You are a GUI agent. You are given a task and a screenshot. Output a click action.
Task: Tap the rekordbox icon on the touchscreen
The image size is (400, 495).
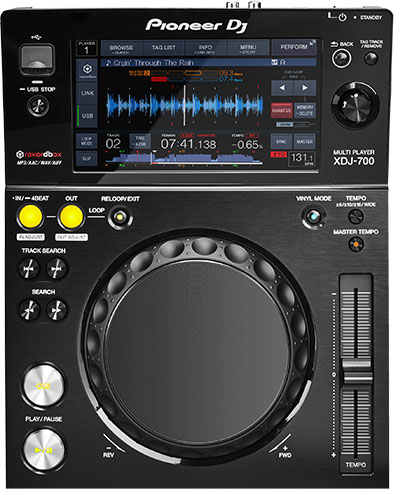click(87, 70)
